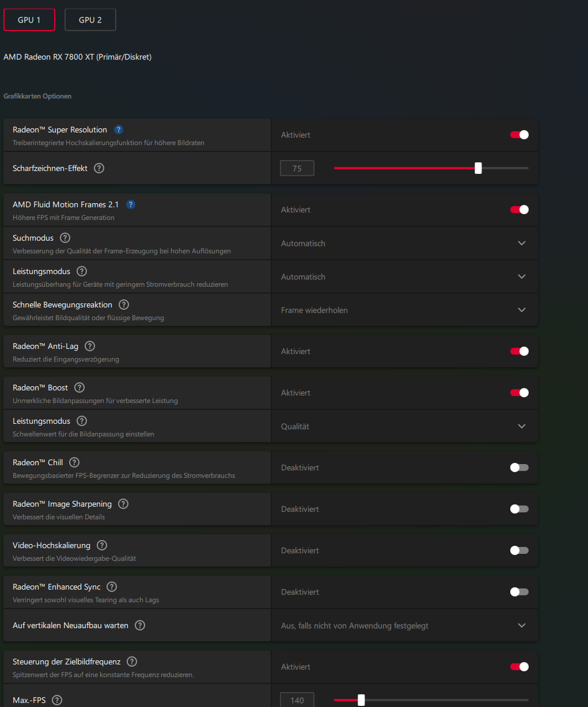Image resolution: width=588 pixels, height=707 pixels.
Task: Open help icon for Radeon Enhanced Sync
Action: 112,587
